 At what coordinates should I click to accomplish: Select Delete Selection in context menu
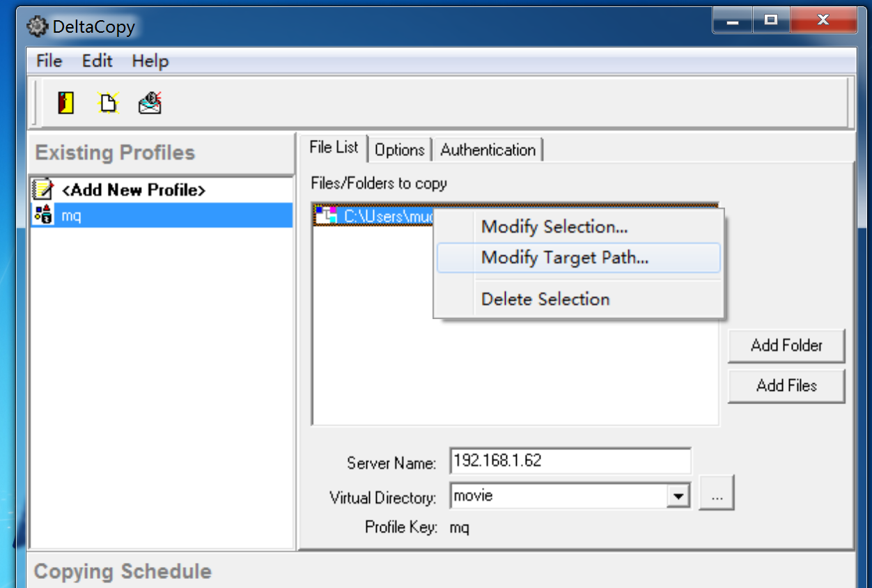(x=545, y=300)
